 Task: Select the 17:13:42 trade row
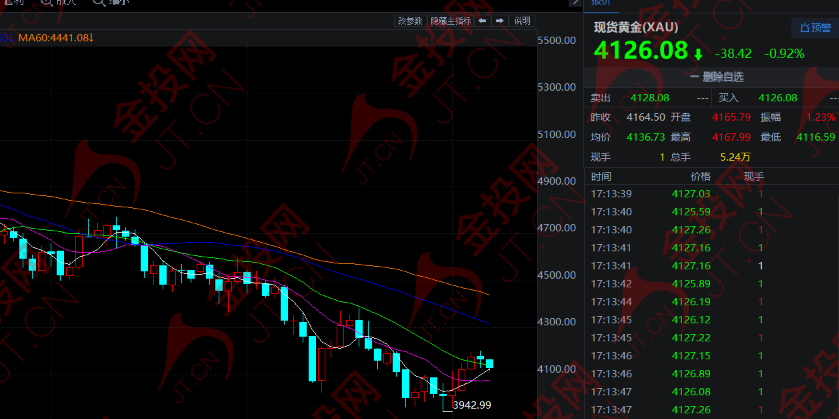(x=711, y=284)
